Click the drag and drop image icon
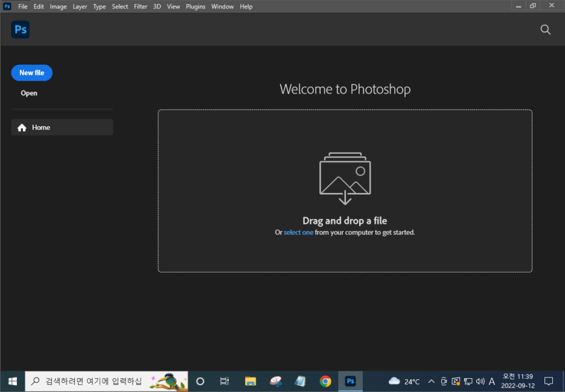The height and width of the screenshot is (392, 565). (x=345, y=178)
